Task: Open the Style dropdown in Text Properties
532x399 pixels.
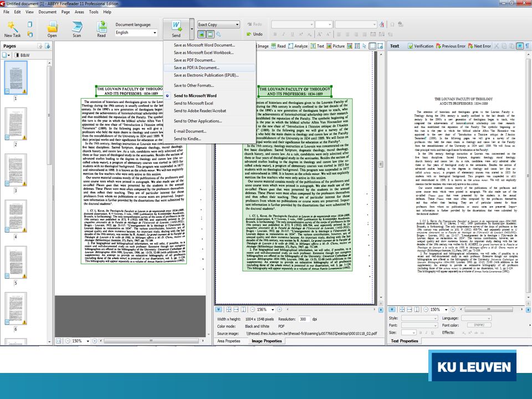Action: pos(420,318)
